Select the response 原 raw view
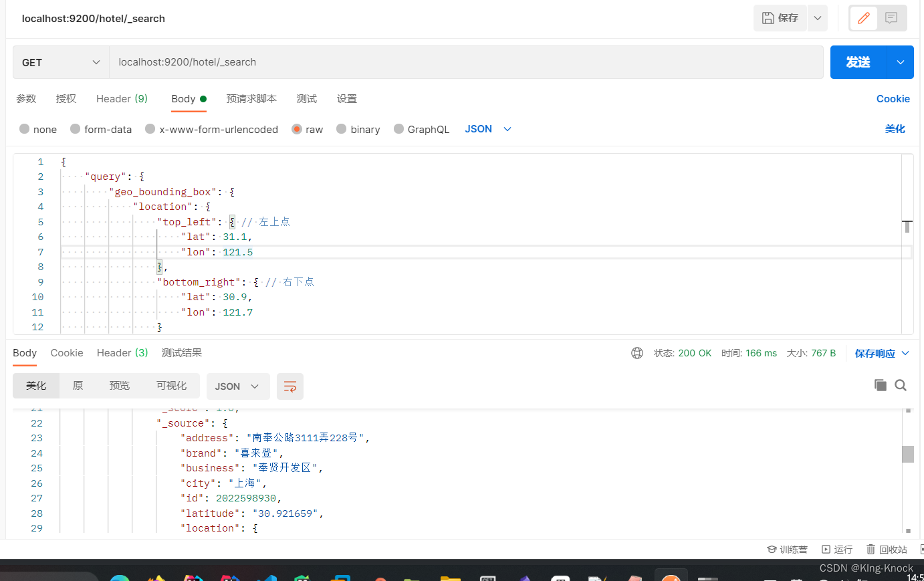The height and width of the screenshot is (581, 924). tap(78, 386)
